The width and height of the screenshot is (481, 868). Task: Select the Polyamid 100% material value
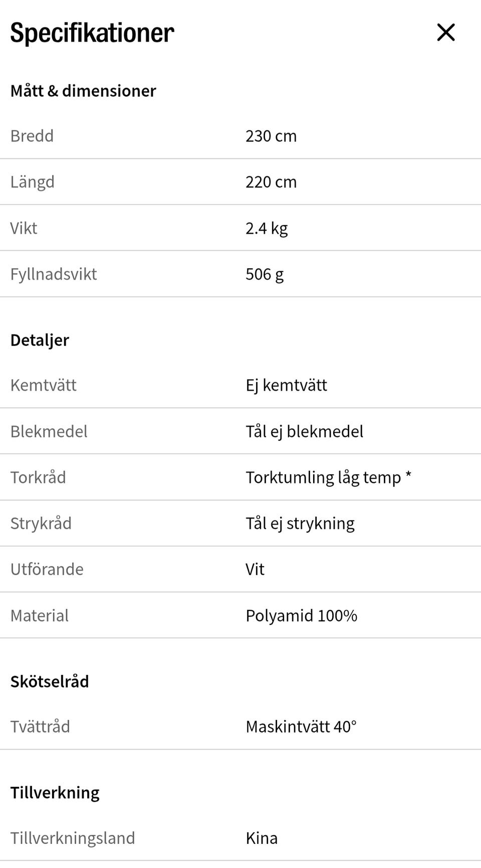pyautogui.click(x=301, y=616)
